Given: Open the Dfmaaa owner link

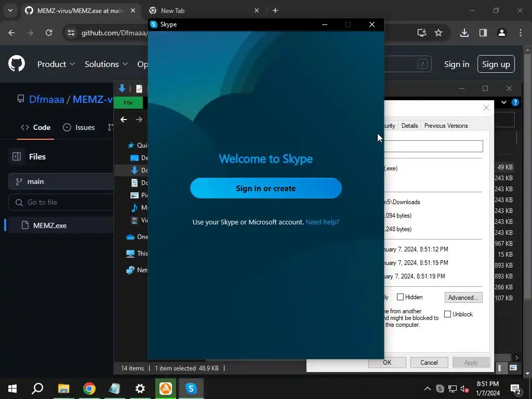Looking at the screenshot, I should [46, 99].
